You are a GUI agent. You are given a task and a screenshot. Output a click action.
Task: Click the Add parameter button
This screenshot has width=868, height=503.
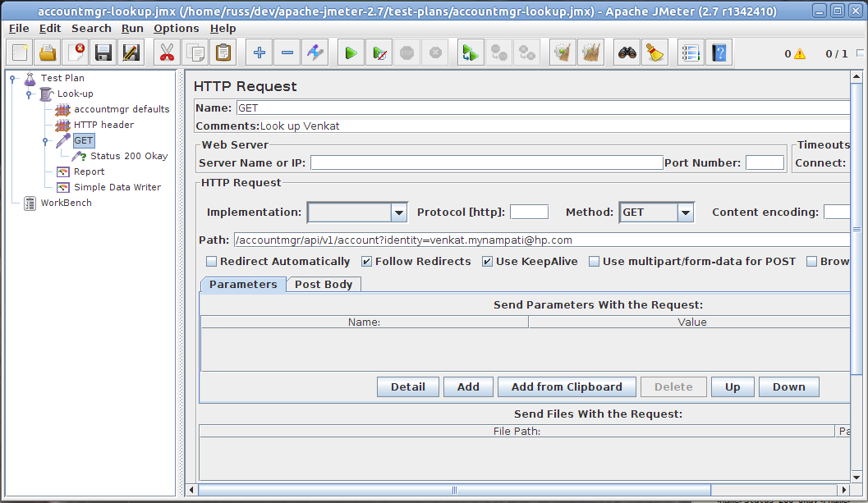click(x=468, y=386)
